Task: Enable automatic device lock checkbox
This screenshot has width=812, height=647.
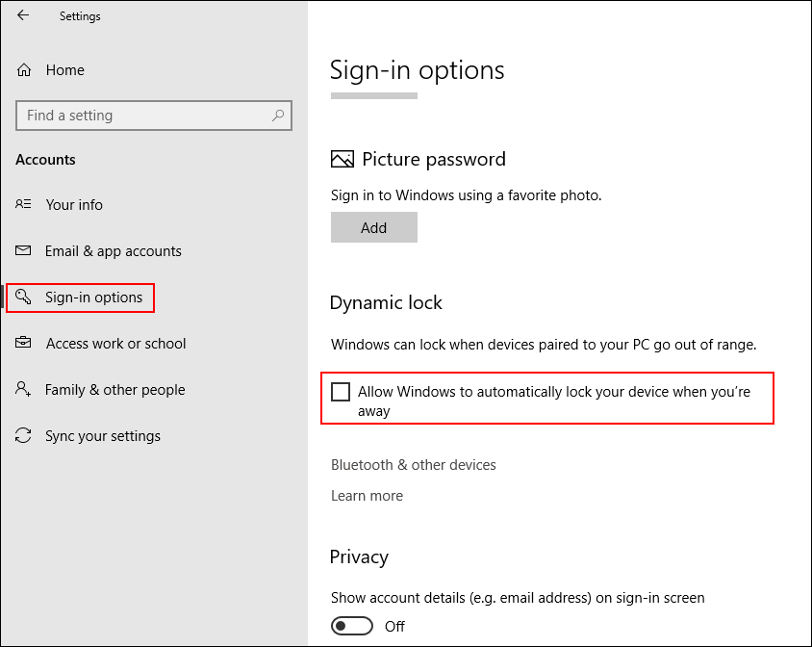Action: click(341, 392)
